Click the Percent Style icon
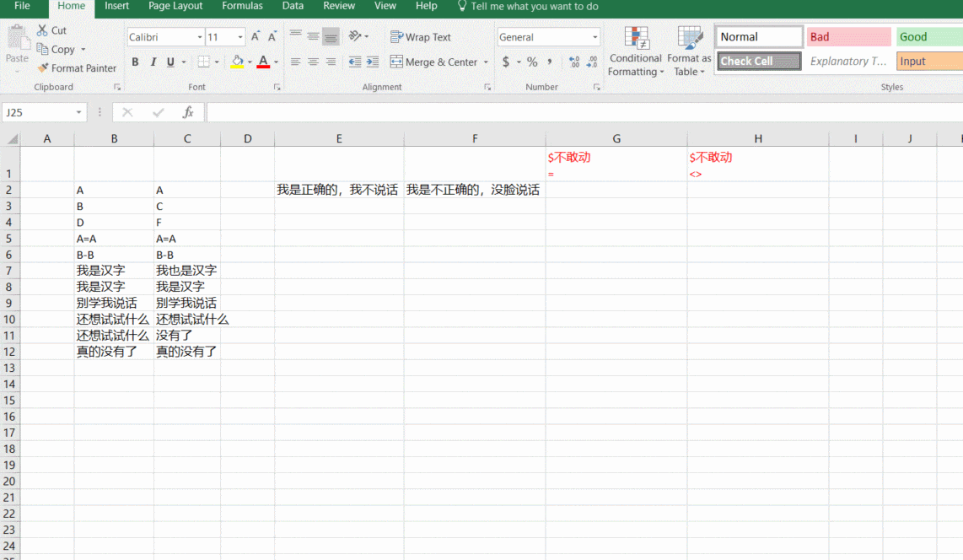 pos(532,62)
